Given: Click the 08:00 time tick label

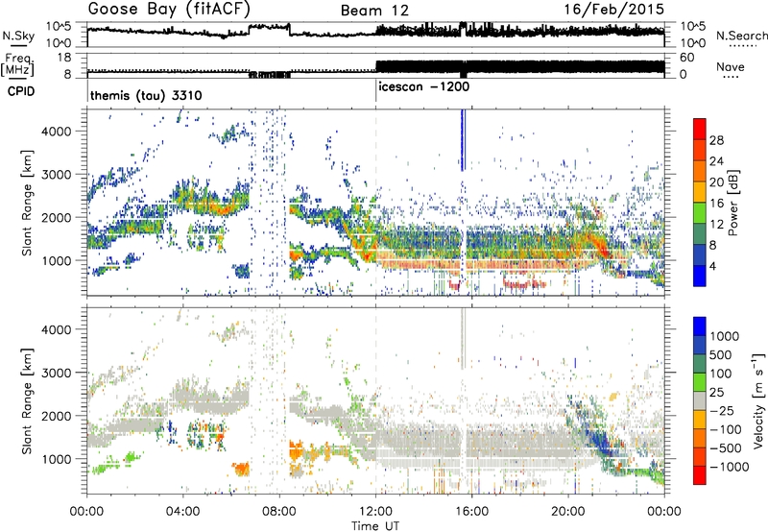Looking at the screenshot, I should coord(279,512).
